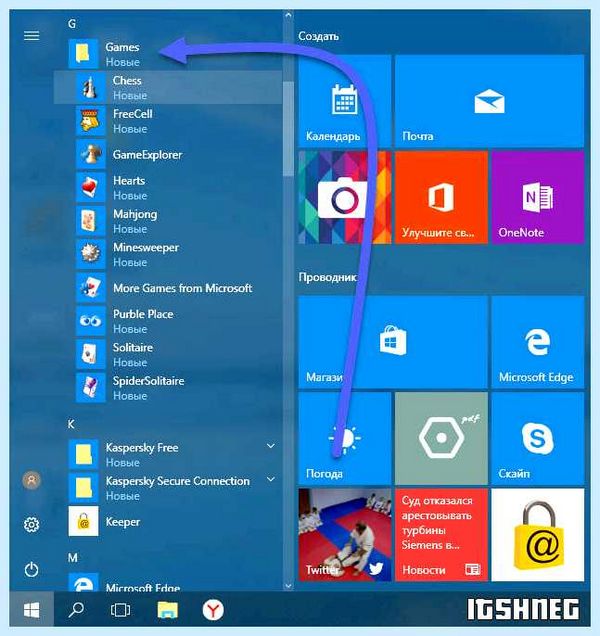The width and height of the screenshot is (600, 636).
Task: Click the Проводник tile group title
Action: coord(328,277)
